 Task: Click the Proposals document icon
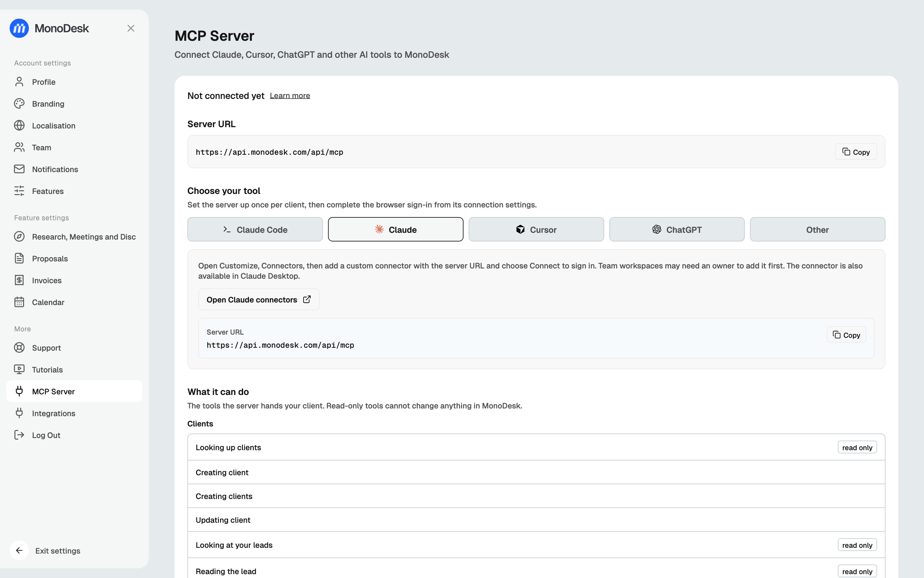click(x=19, y=258)
